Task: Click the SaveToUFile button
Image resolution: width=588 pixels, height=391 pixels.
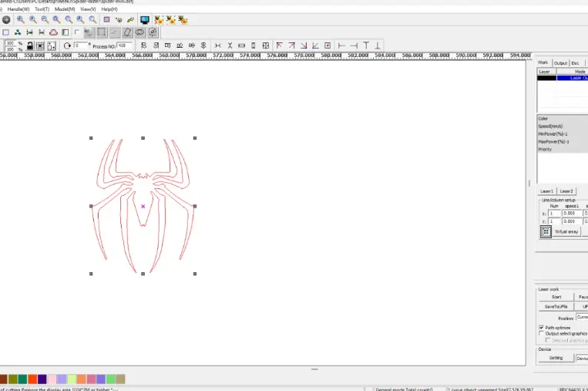Action: [556, 307]
